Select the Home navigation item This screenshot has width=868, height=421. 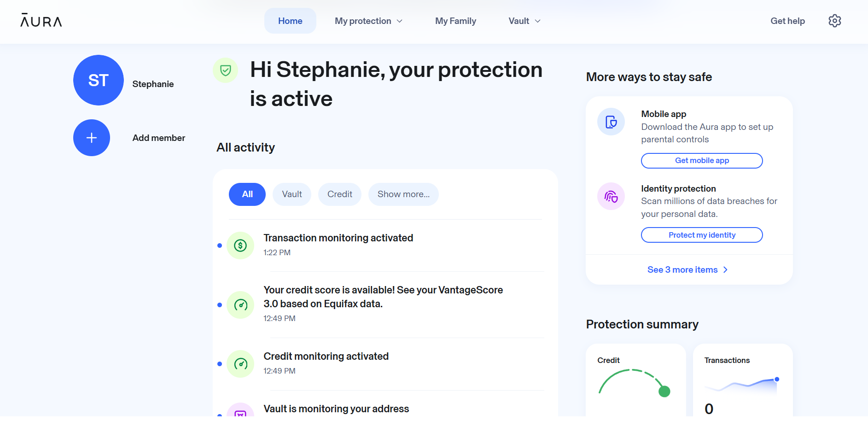click(x=290, y=21)
